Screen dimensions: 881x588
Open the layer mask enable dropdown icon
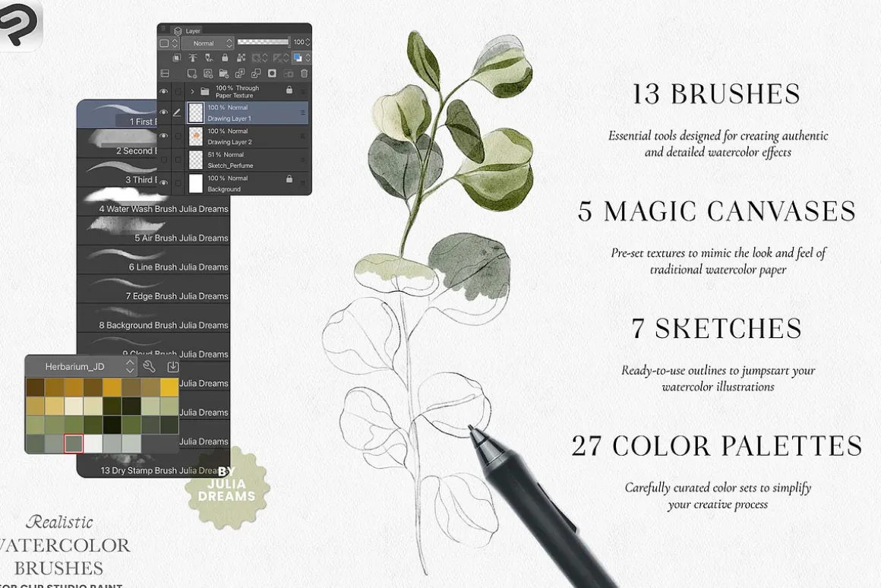coord(260,57)
